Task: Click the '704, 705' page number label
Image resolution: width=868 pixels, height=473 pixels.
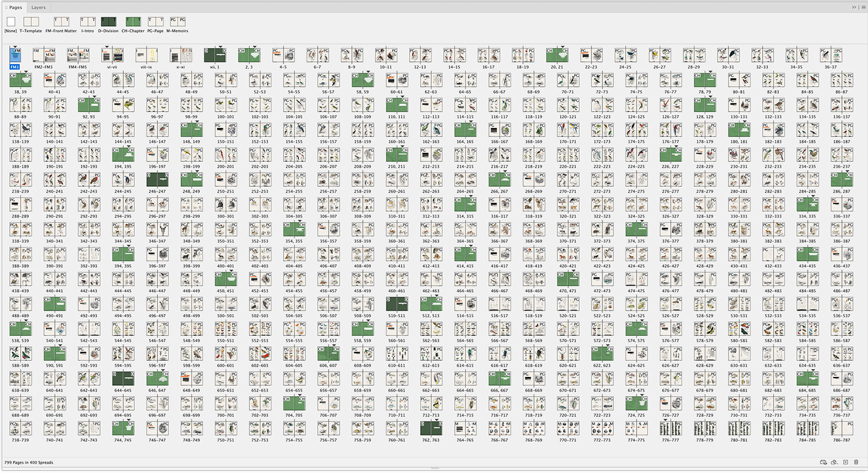Action: coord(294,415)
